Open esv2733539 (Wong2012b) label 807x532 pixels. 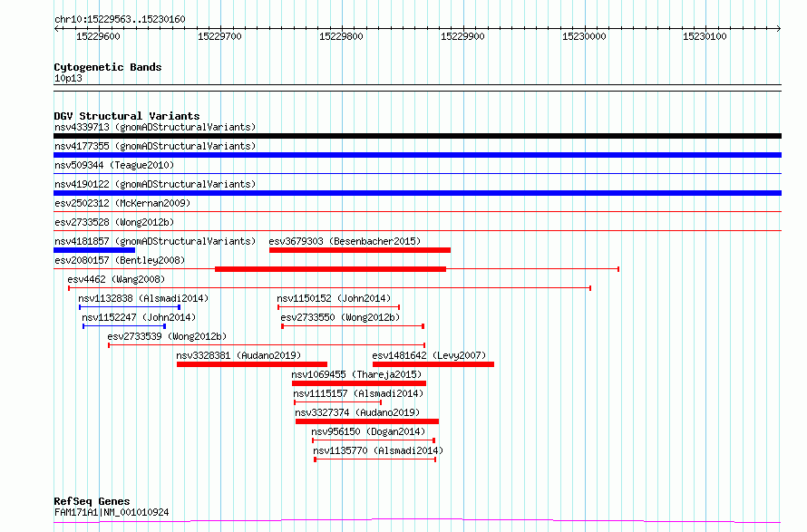point(167,336)
